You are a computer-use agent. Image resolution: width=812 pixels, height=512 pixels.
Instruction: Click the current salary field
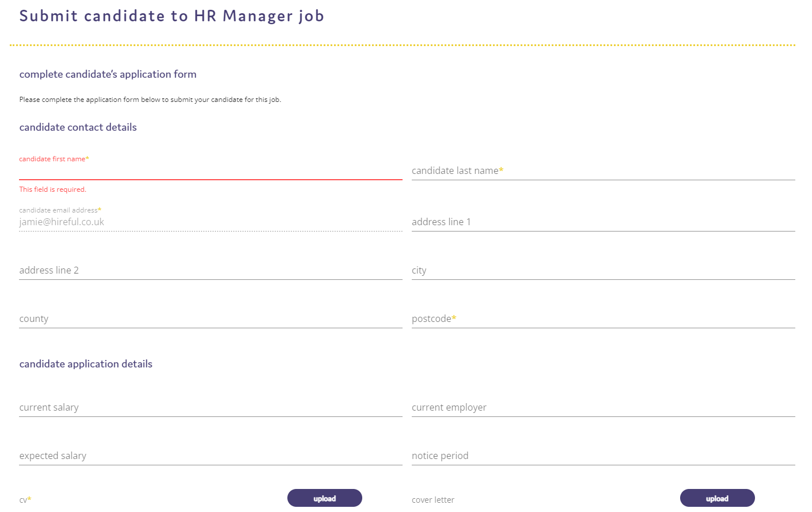tap(210, 408)
